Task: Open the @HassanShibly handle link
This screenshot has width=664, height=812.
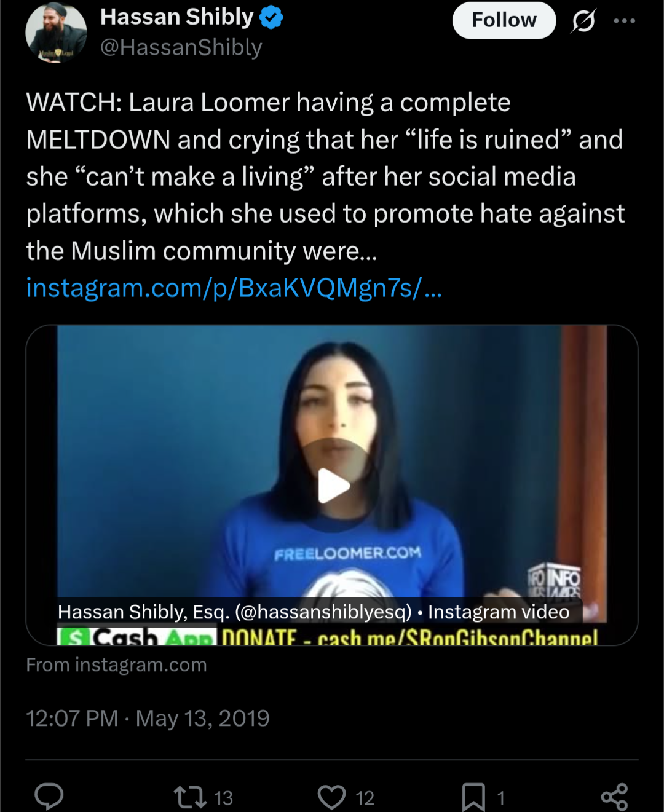Action: click(181, 47)
